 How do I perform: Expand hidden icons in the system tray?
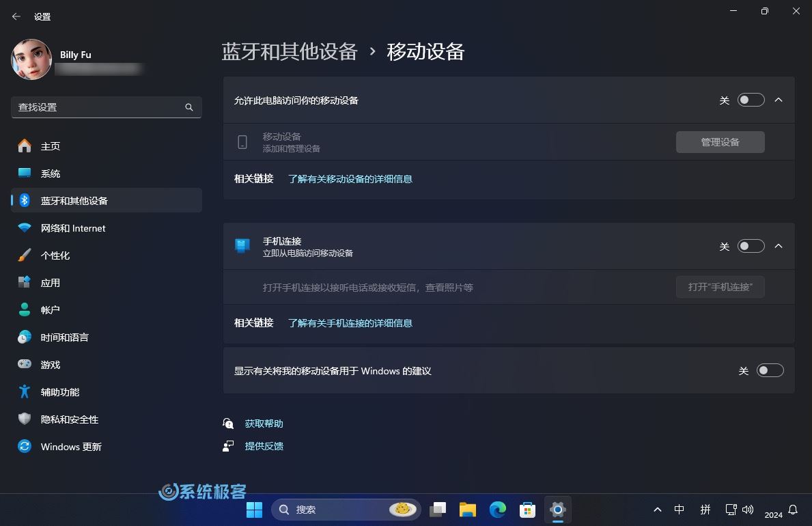(x=657, y=509)
